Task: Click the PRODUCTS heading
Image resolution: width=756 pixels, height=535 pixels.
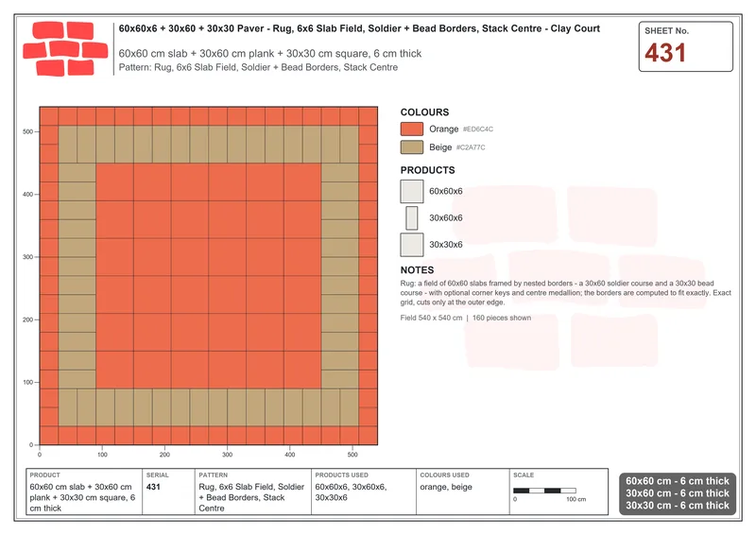Action: (x=428, y=170)
